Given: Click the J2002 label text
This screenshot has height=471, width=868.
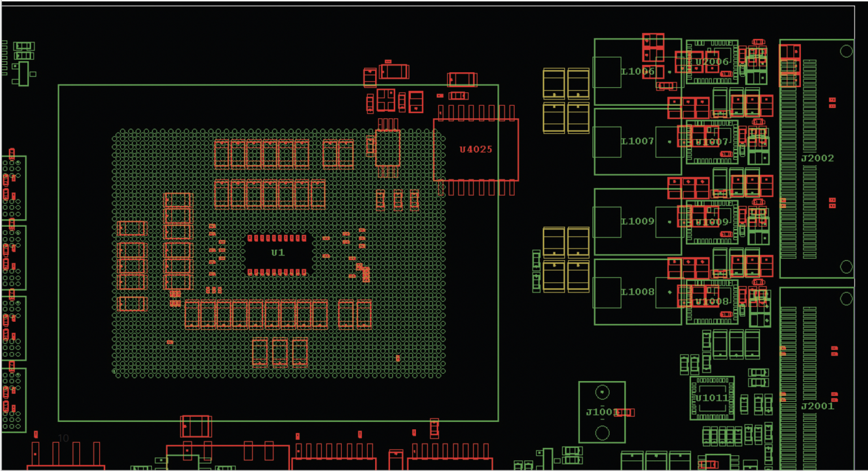Looking at the screenshot, I should 818,159.
